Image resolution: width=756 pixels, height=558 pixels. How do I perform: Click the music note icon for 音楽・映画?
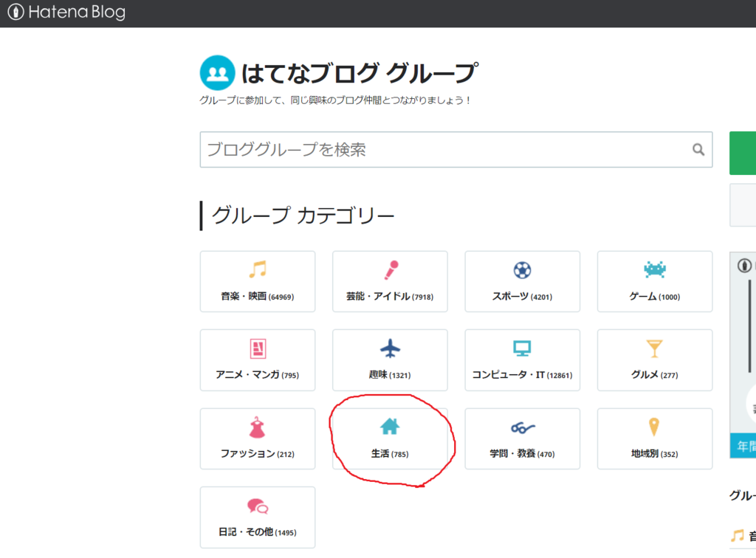click(258, 269)
